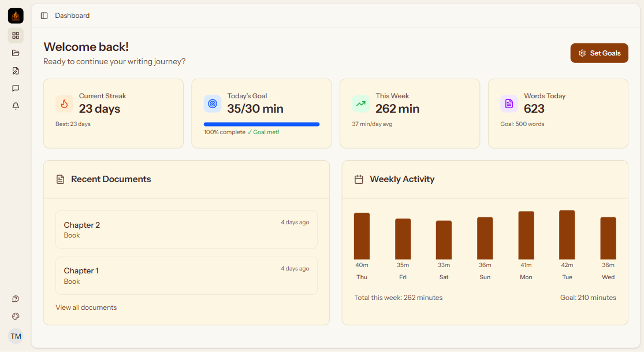
Task: Open the View all documents link
Action: pos(86,307)
